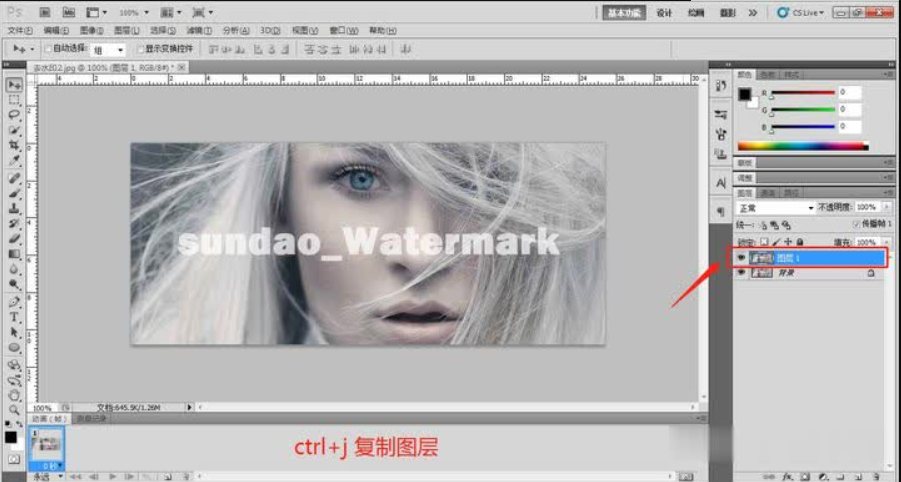901x482 pixels.
Task: Select the Eraser tool
Action: click(14, 238)
